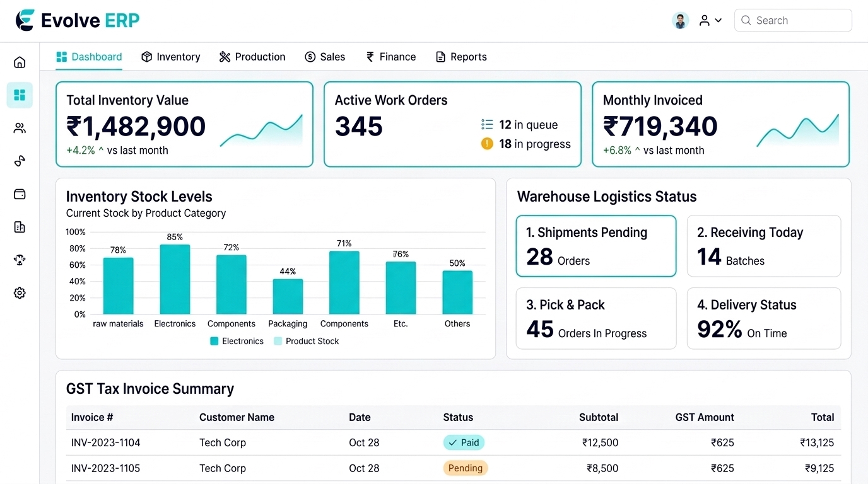Open the support headset icon in sidebar
This screenshot has height=484, width=868.
[x=20, y=260]
